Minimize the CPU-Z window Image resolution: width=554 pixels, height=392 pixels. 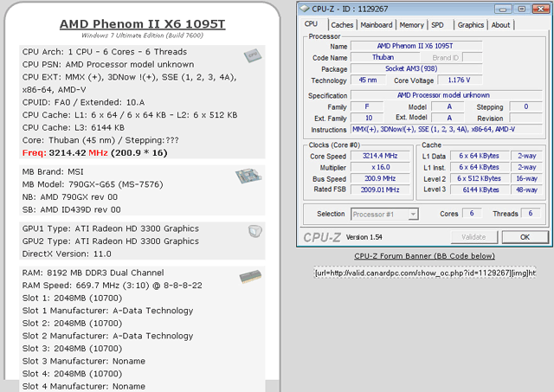pos(503,10)
